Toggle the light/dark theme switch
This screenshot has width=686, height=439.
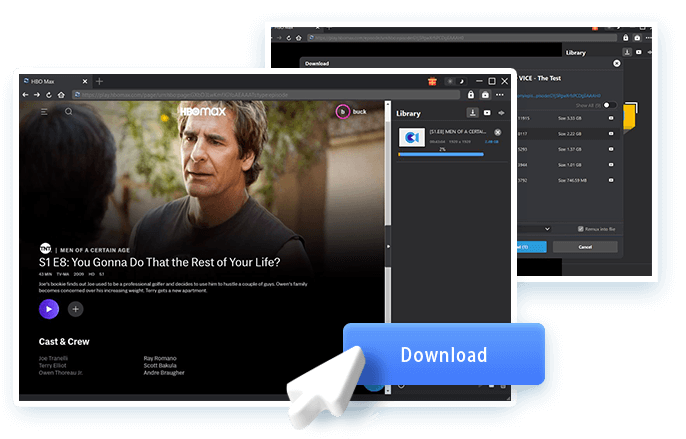tap(455, 81)
